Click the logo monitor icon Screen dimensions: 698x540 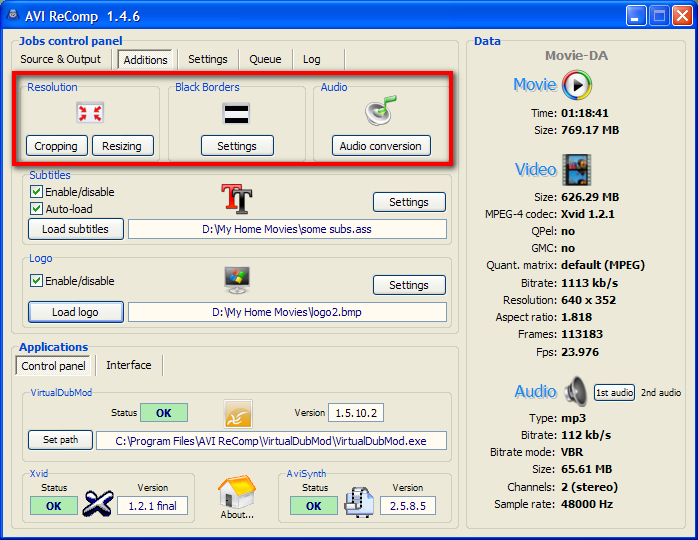(237, 281)
